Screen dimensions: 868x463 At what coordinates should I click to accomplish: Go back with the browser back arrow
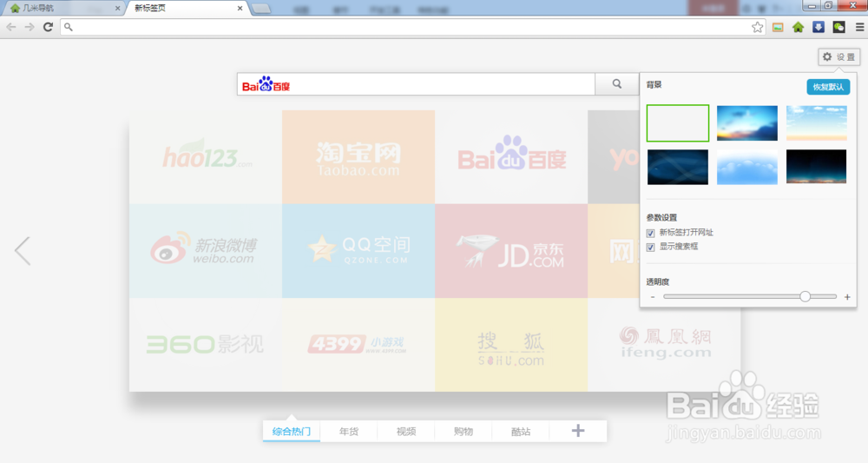(11, 27)
